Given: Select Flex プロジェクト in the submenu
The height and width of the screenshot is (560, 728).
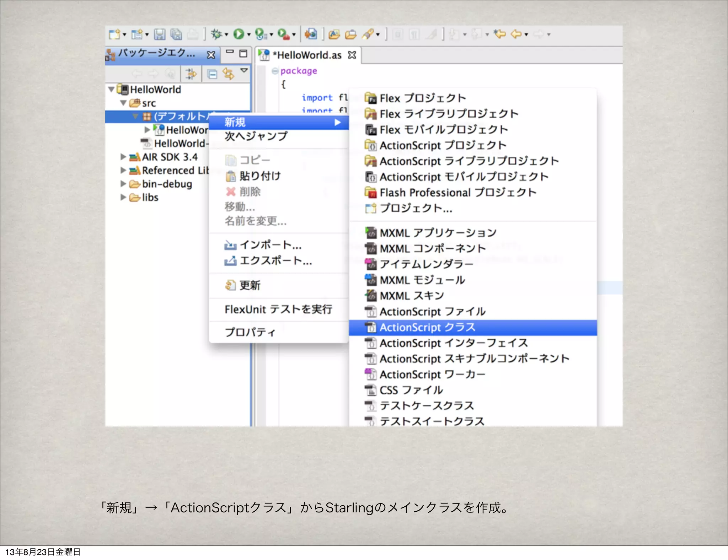Looking at the screenshot, I should (x=473, y=98).
